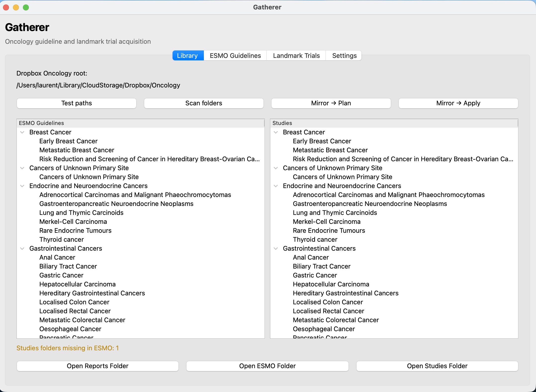Select Gastroenteropancreatic Neuroendocrine Neoplasms in Studies
Viewport: 536px width, 392px height.
click(x=394, y=204)
